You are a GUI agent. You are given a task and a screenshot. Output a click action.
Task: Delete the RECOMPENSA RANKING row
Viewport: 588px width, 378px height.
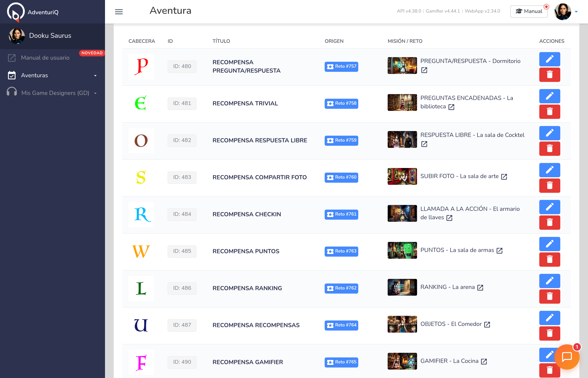(x=550, y=297)
